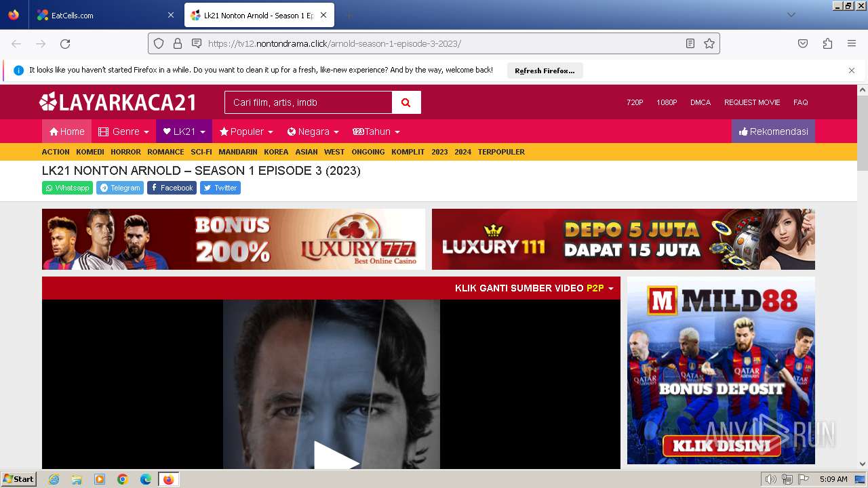Screen dimensions: 868x488
Task: Open the ACTION category
Action: (56, 152)
